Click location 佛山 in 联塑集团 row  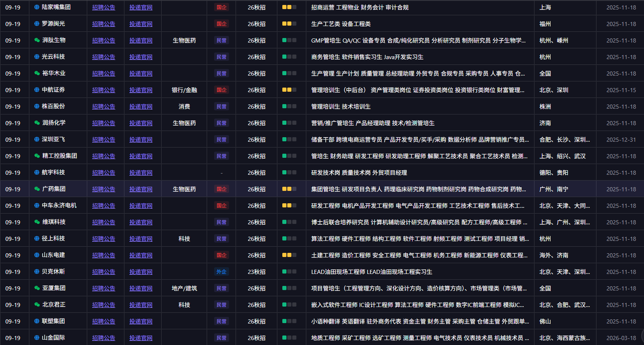point(545,321)
